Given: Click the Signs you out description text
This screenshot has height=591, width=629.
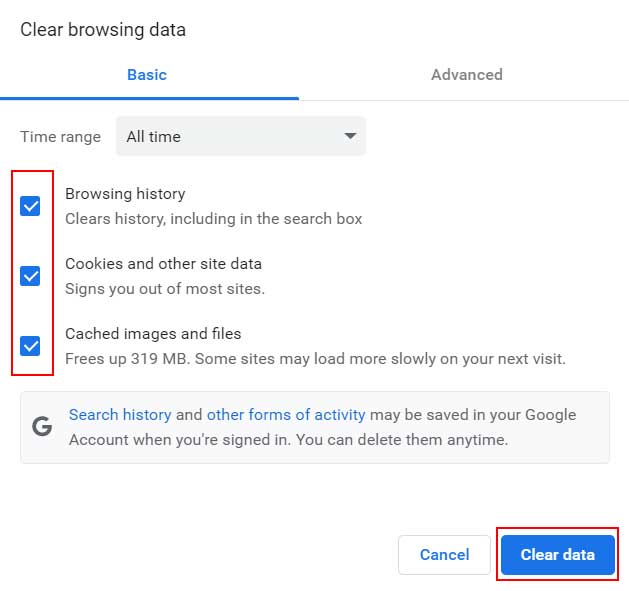Looking at the screenshot, I should pyautogui.click(x=165, y=288).
